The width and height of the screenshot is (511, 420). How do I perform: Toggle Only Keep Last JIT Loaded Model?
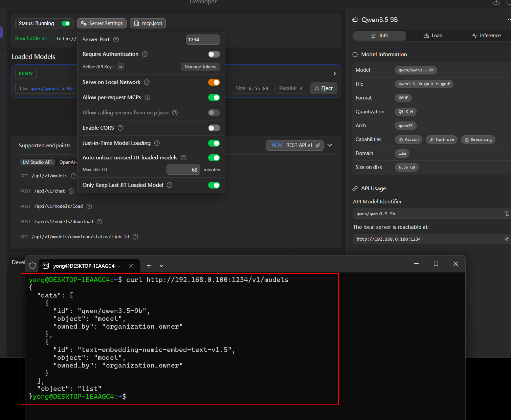click(x=214, y=185)
